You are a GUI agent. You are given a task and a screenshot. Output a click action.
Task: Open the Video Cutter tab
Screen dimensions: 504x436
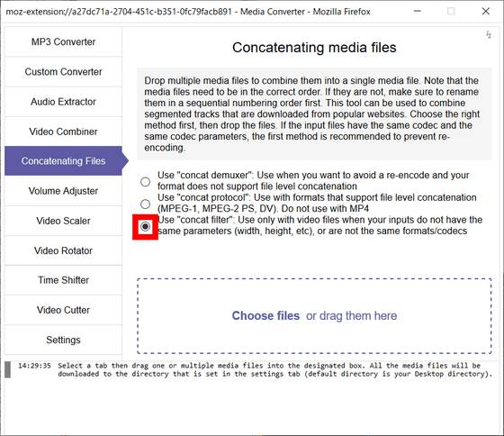pyautogui.click(x=63, y=310)
